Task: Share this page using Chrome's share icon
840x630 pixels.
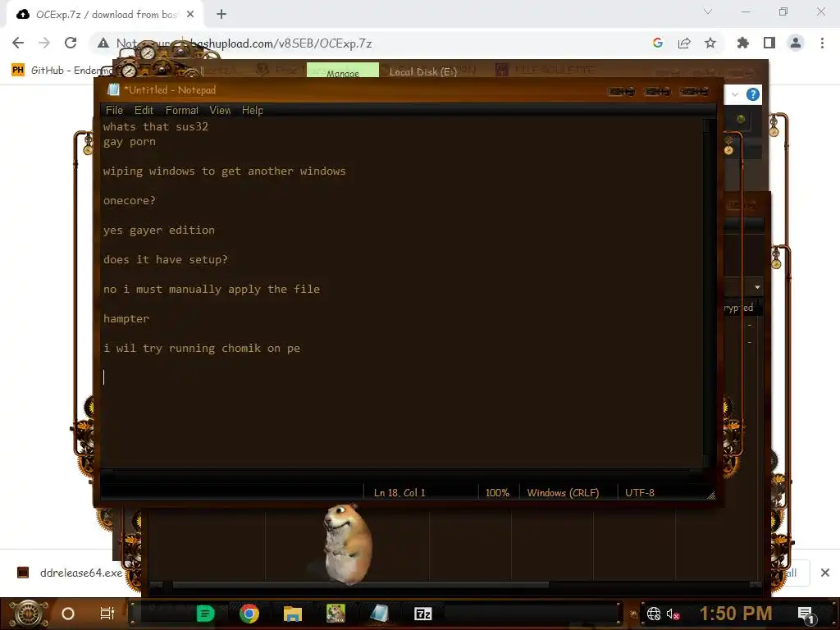Action: [684, 43]
